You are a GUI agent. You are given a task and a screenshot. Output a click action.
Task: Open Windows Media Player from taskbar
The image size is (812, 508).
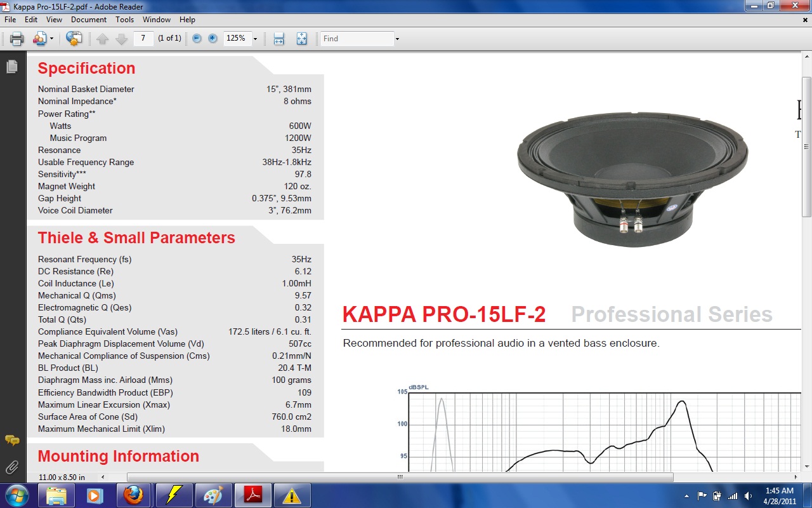tap(95, 495)
